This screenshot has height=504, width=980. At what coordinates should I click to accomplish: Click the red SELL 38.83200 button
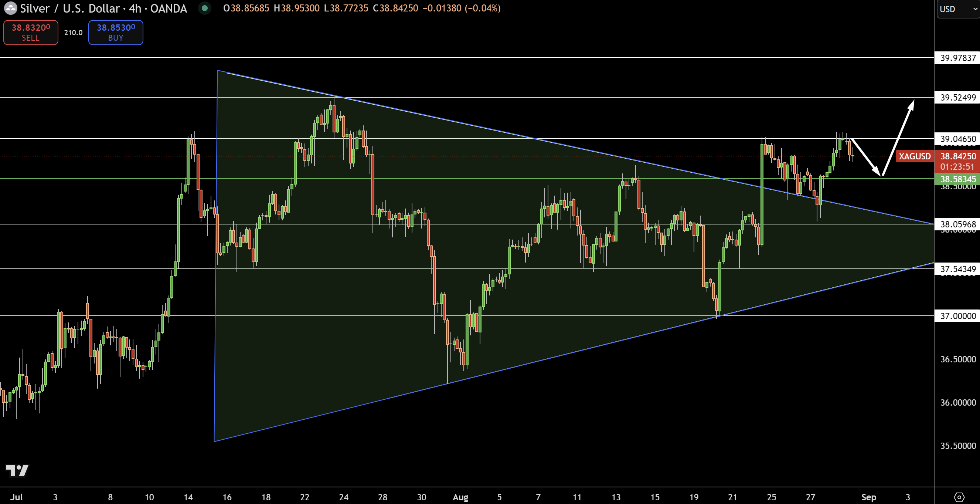tap(31, 33)
